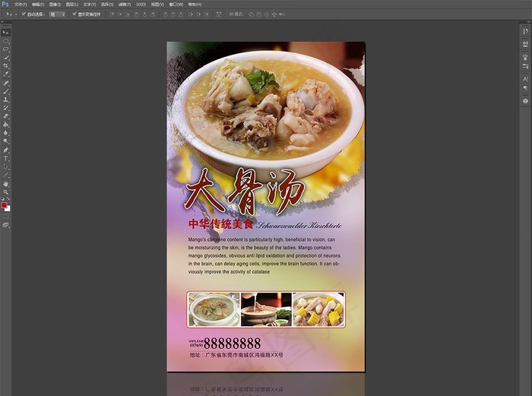Image resolution: width=532 pixels, height=396 pixels.
Task: Open the Brush Presets panel icon
Action: pyautogui.click(x=525, y=66)
